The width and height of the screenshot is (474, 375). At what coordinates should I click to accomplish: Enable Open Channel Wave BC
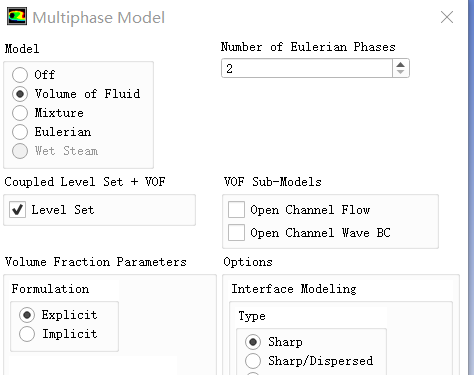[x=236, y=232]
